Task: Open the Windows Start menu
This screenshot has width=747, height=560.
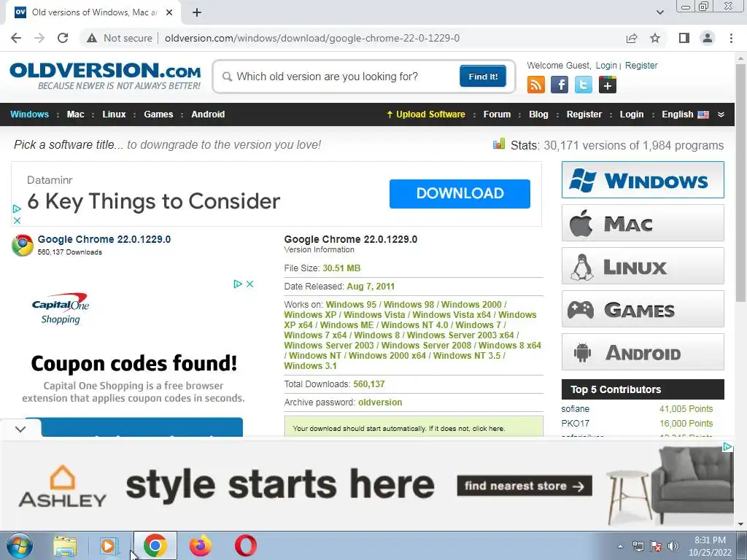Action: click(x=20, y=545)
